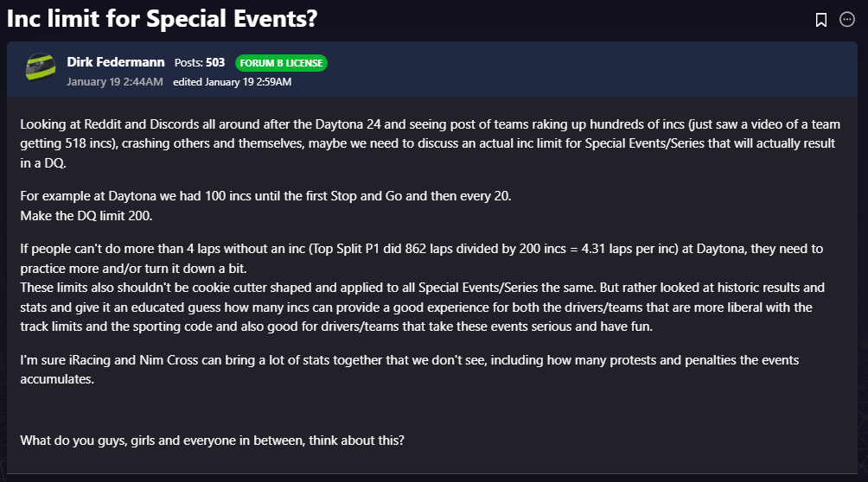The width and height of the screenshot is (868, 482).
Task: Click the edited January 19 2:59AM label
Action: pos(232,82)
